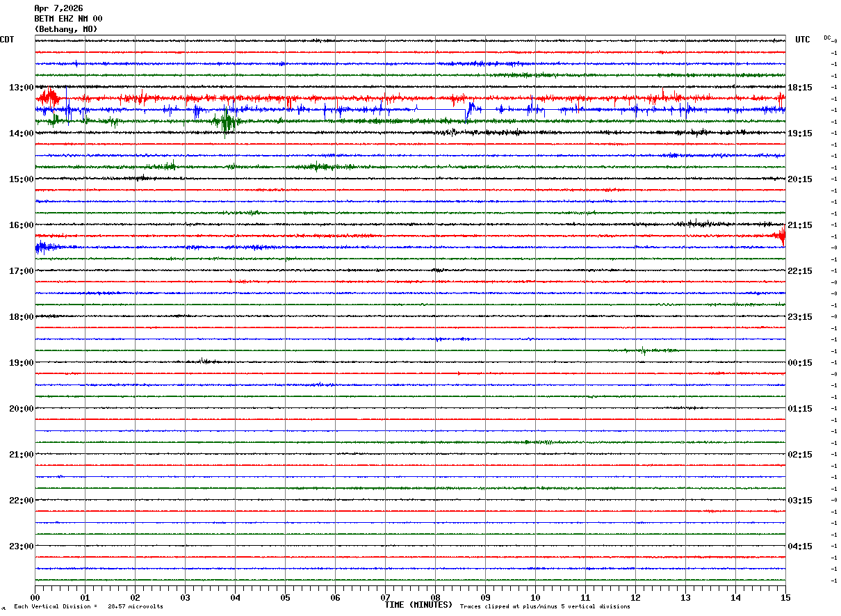Click the 04:15 UTC label
The width and height of the screenshot is (841, 616).
pyautogui.click(x=800, y=546)
